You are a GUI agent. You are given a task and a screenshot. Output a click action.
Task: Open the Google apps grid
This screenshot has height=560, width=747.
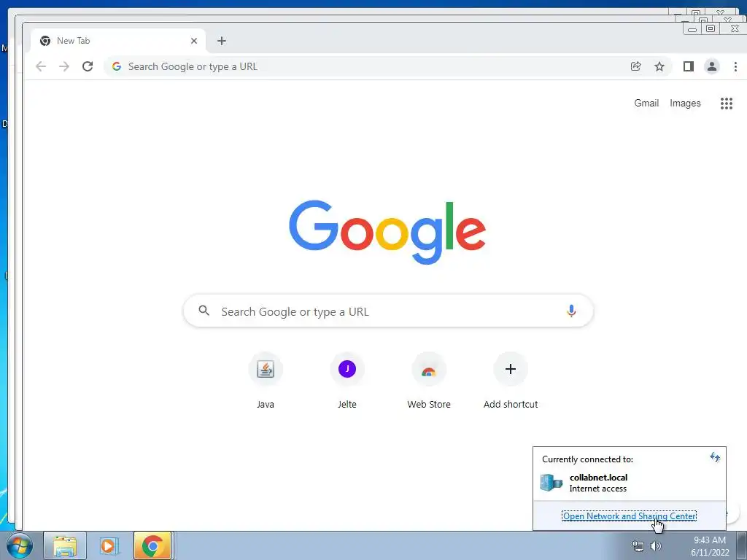coord(727,104)
